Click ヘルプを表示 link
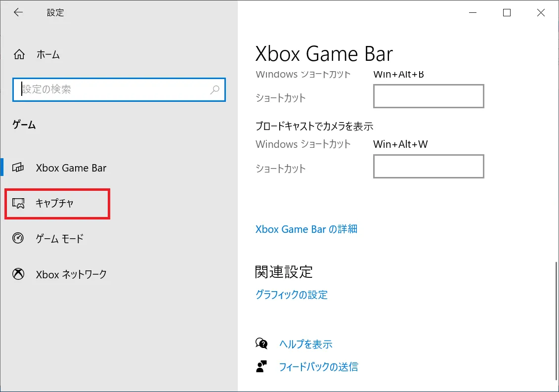 [306, 344]
